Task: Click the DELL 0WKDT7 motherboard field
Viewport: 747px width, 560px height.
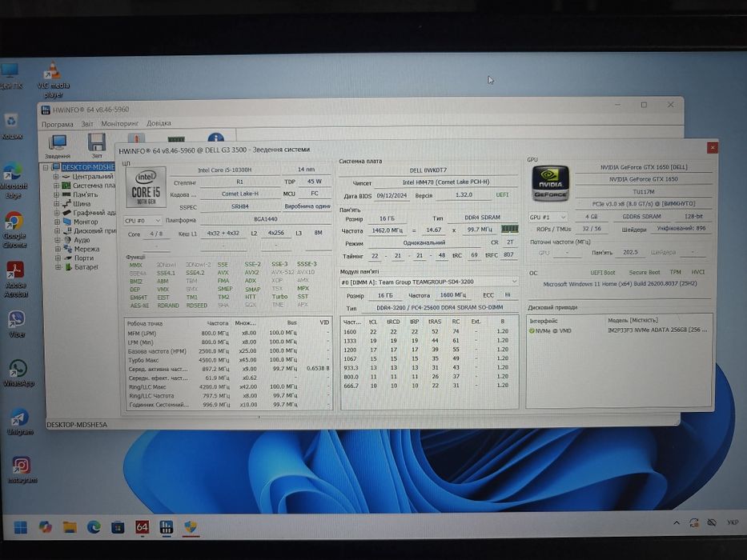Action: 428,170
